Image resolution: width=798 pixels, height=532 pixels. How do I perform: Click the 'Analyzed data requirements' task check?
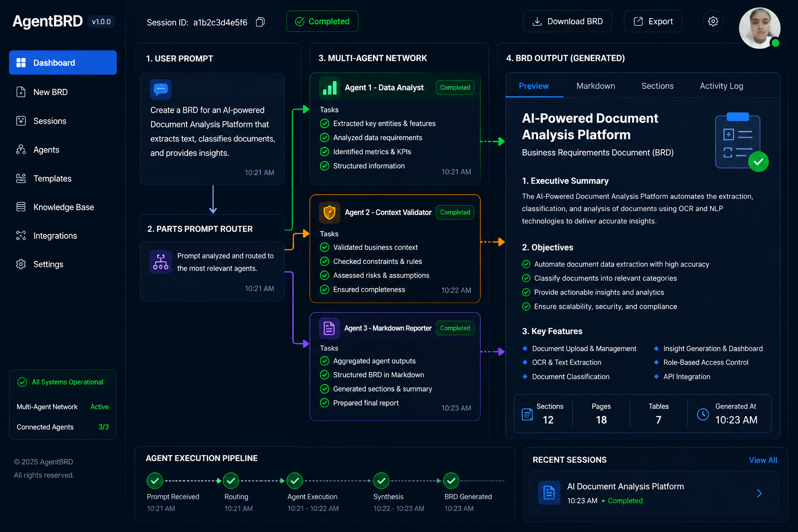coord(325,138)
